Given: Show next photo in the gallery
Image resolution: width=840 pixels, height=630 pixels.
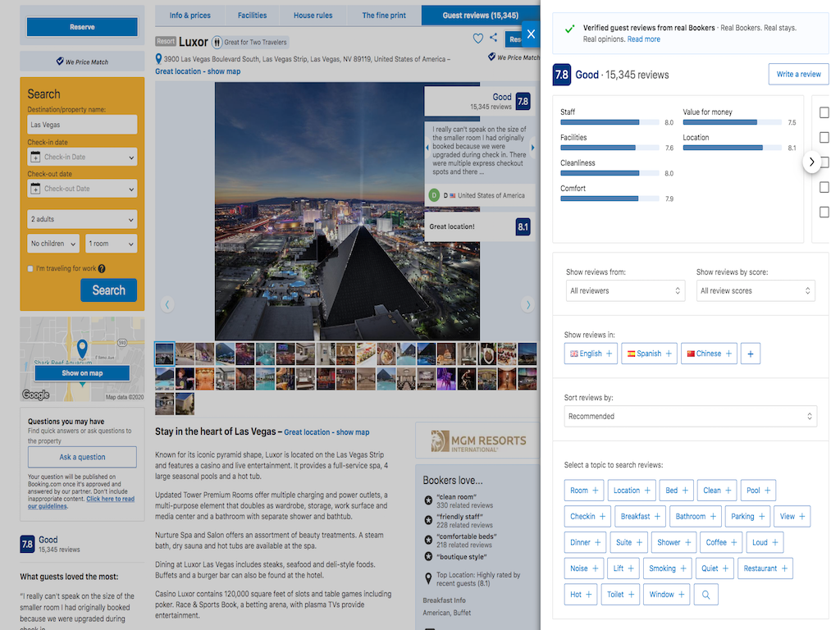Looking at the screenshot, I should coord(528,305).
